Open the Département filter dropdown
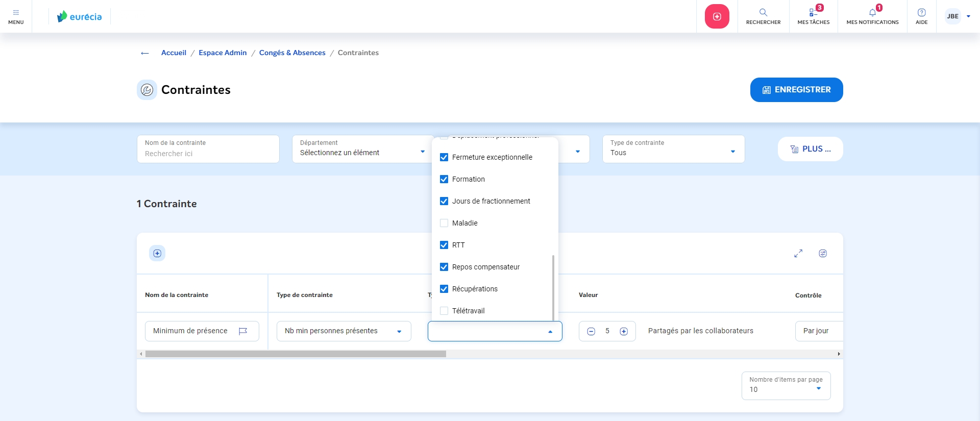The image size is (980, 421). point(362,149)
